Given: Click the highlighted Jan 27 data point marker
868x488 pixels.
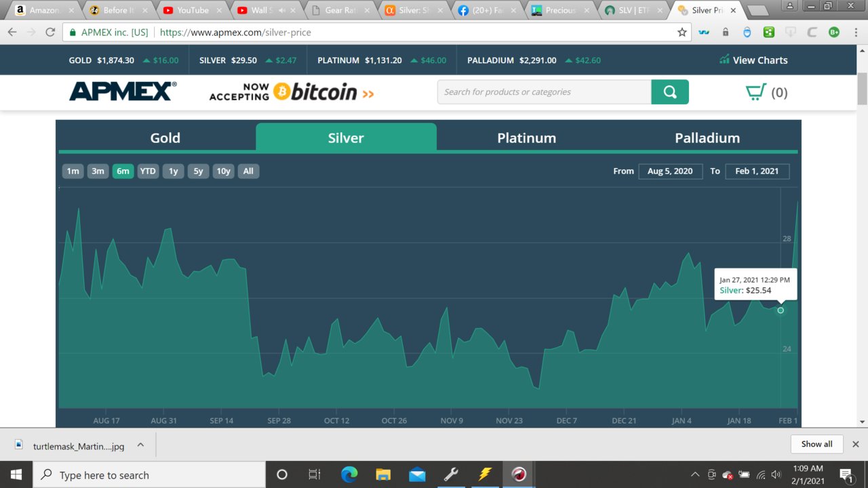Looking at the screenshot, I should click(781, 310).
